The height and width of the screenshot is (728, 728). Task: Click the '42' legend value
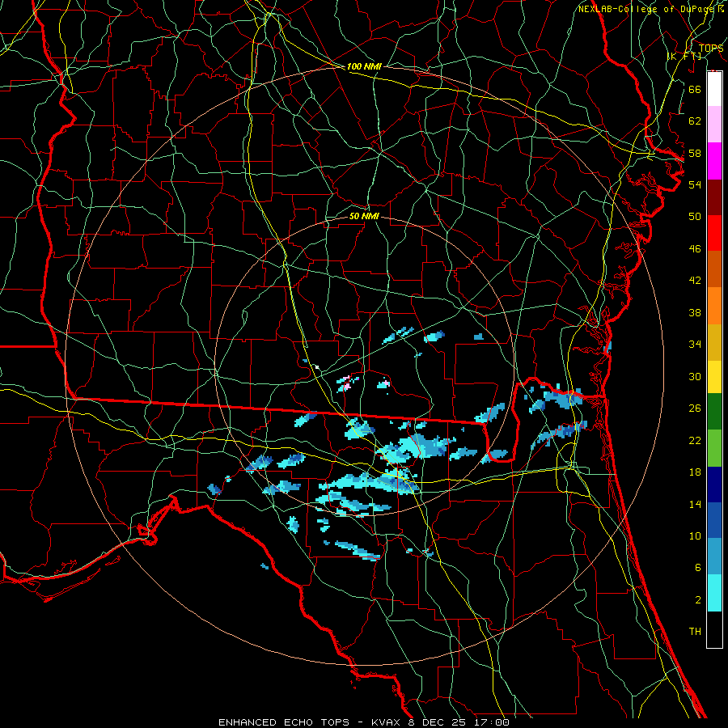[x=695, y=281]
